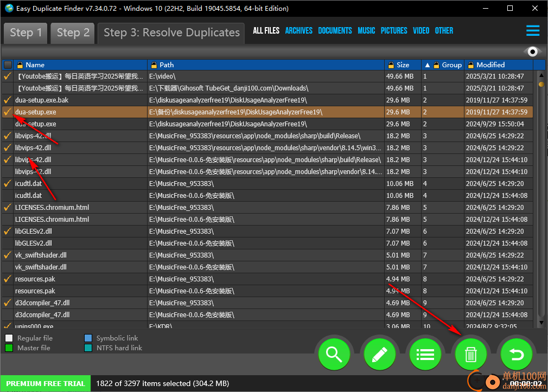Click the lock icon beside Group header

pyautogui.click(x=437, y=65)
